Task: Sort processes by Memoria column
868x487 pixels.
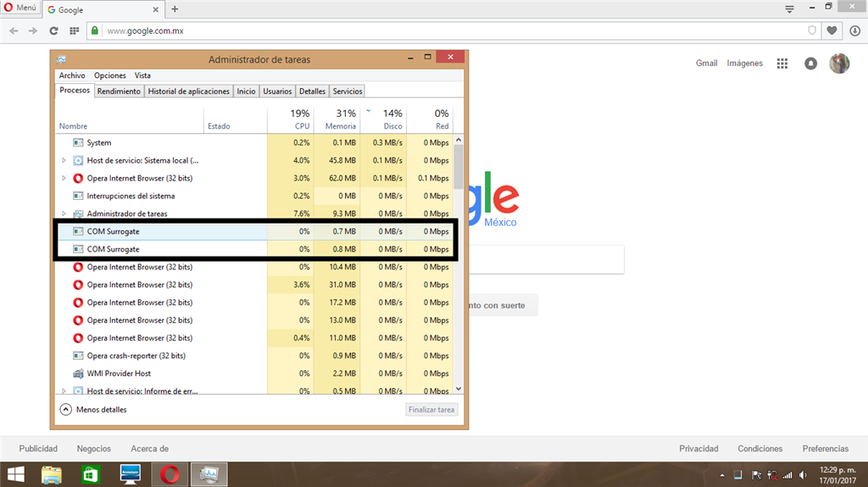Action: click(337, 119)
